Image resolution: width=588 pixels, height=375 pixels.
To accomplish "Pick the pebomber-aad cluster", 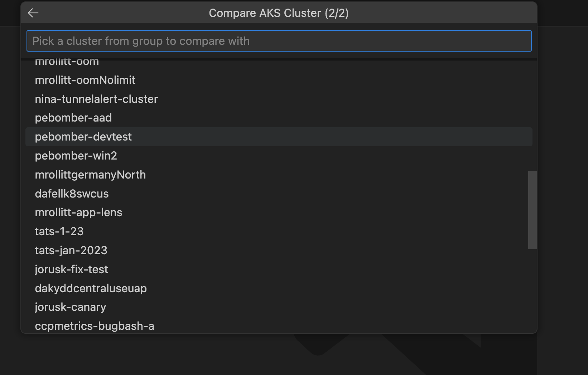I will 279,118.
